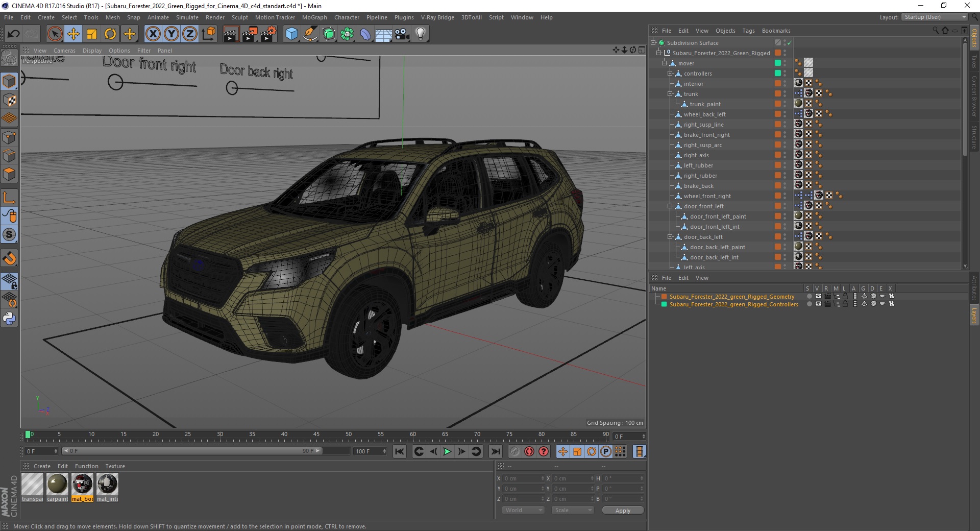Click Render View clapperboard icon
980x531 pixels.
coord(231,34)
